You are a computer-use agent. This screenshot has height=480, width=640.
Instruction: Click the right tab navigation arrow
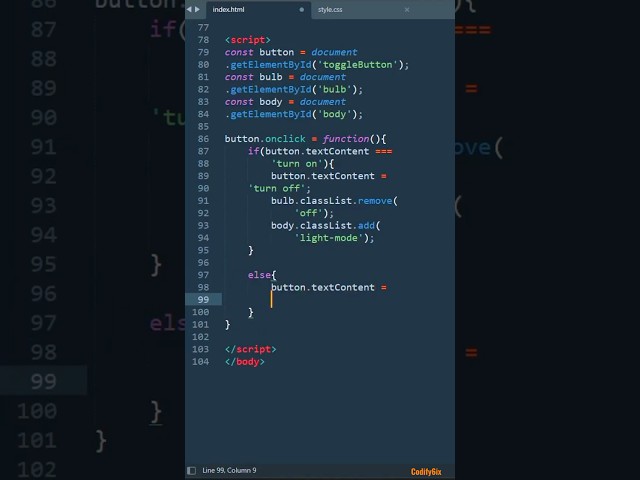point(197,9)
